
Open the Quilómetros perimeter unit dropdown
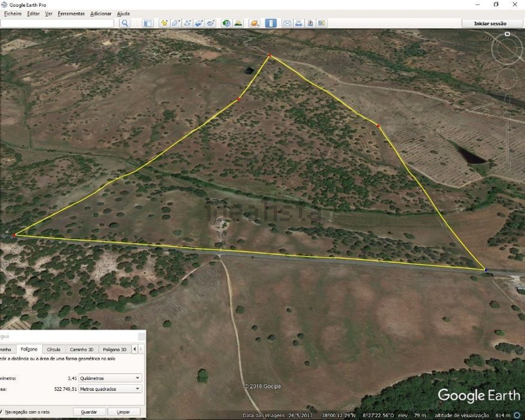[110, 378]
